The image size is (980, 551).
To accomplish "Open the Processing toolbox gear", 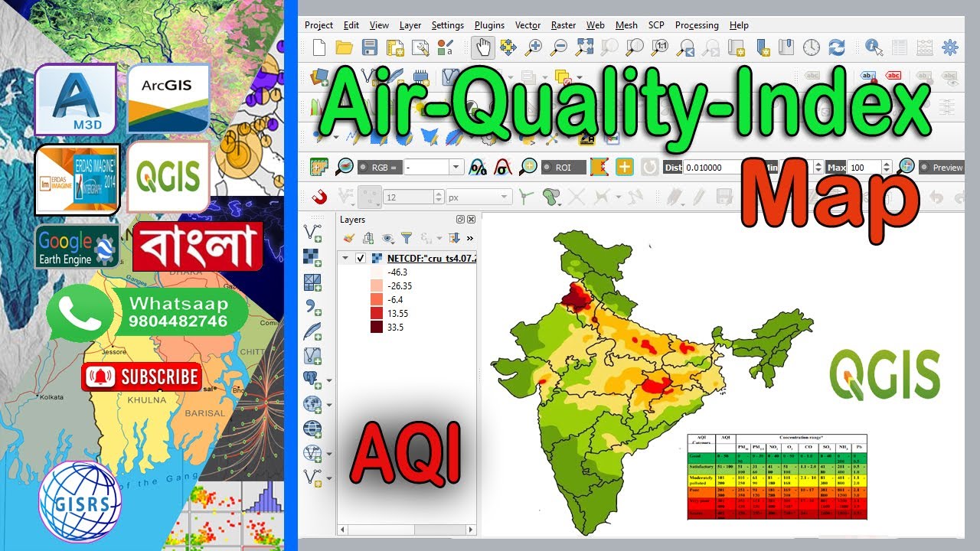I will pos(950,47).
